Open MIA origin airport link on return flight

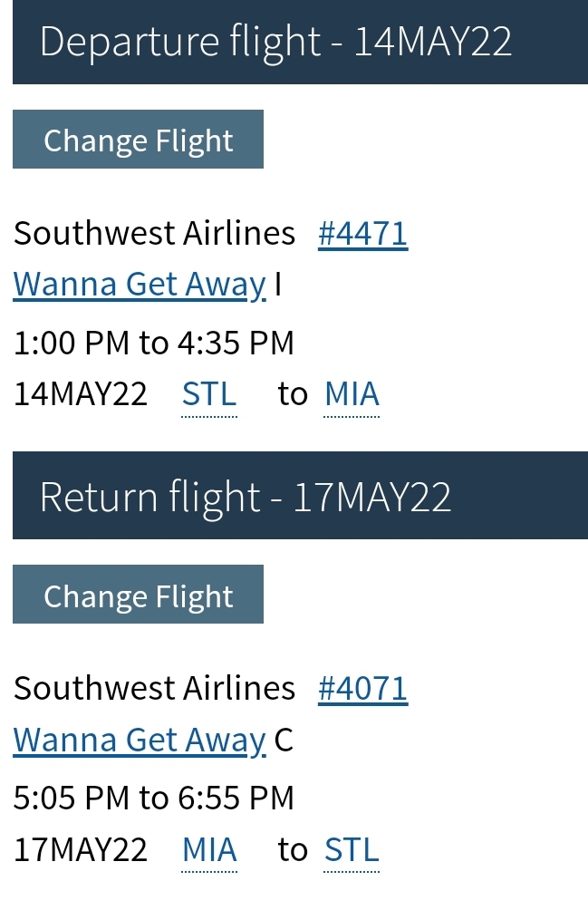(209, 849)
